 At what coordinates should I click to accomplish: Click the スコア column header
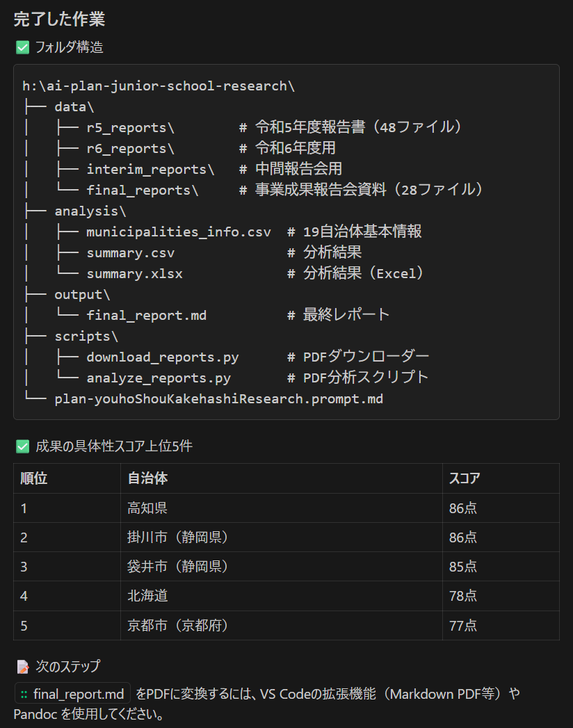tap(463, 478)
